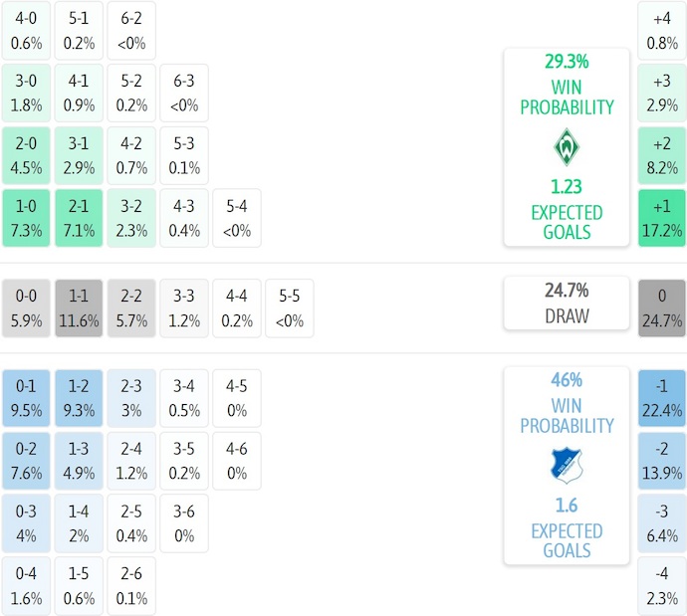Click the 29.3% win probability text
This screenshot has height=616, width=687.
(566, 61)
